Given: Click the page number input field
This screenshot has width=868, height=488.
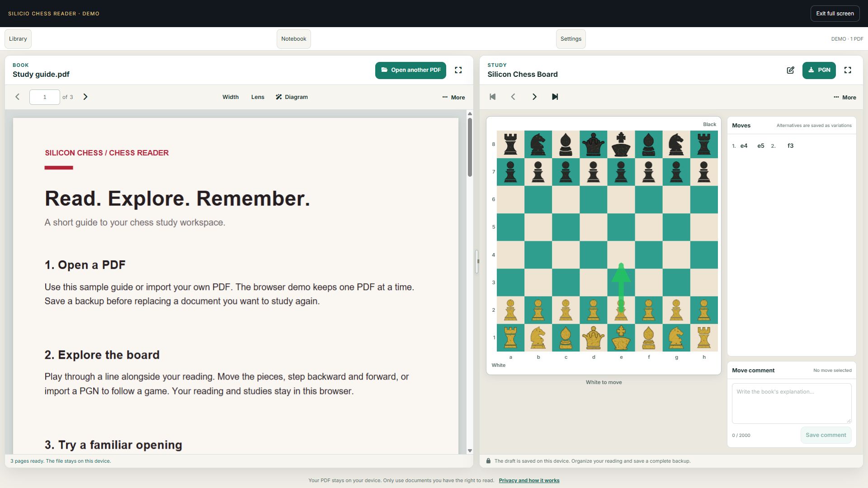Looking at the screenshot, I should click(45, 97).
